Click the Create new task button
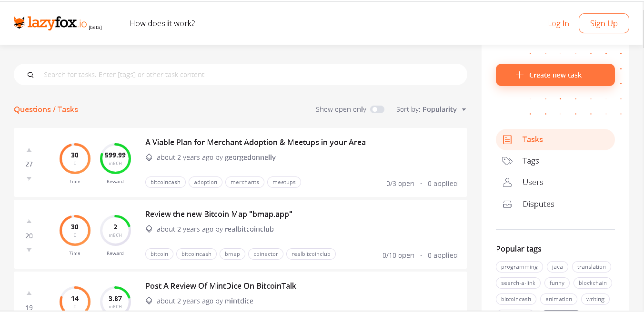The image size is (644, 312). pos(555,75)
